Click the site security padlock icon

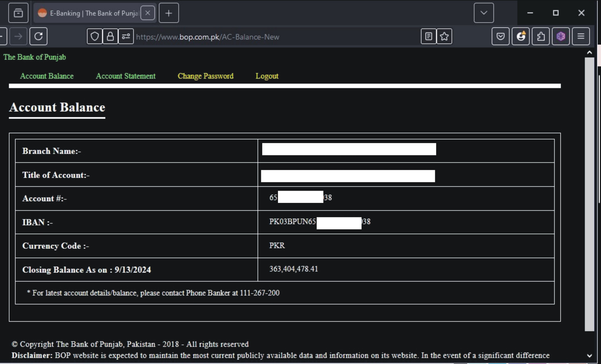pyautogui.click(x=110, y=37)
